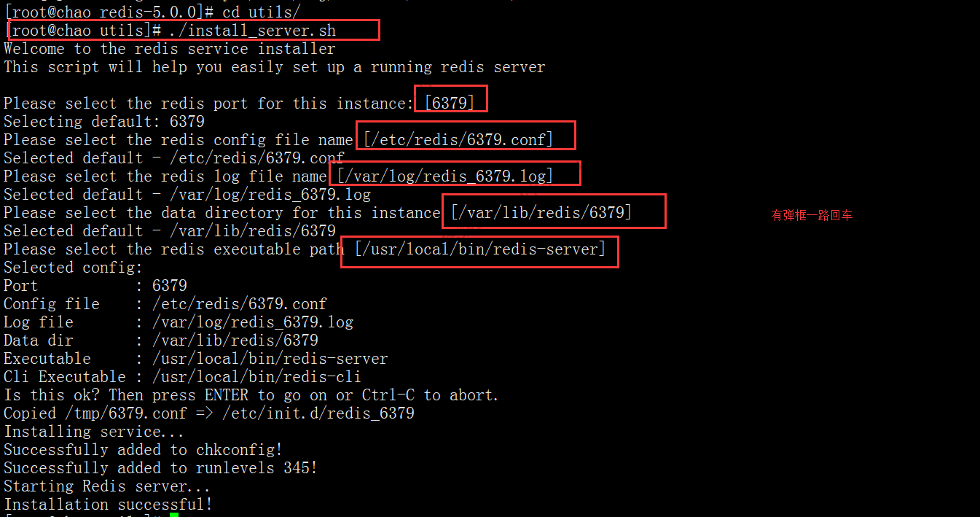Screen dimensions: 980x517
Task: Click the 'Is this ok?' ENTER prompt line
Action: point(251,394)
